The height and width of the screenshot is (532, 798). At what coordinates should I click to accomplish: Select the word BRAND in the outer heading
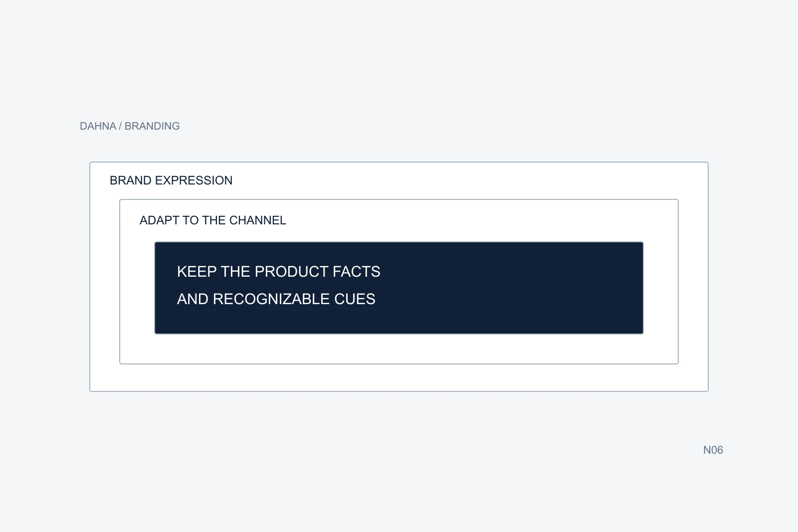click(131, 180)
